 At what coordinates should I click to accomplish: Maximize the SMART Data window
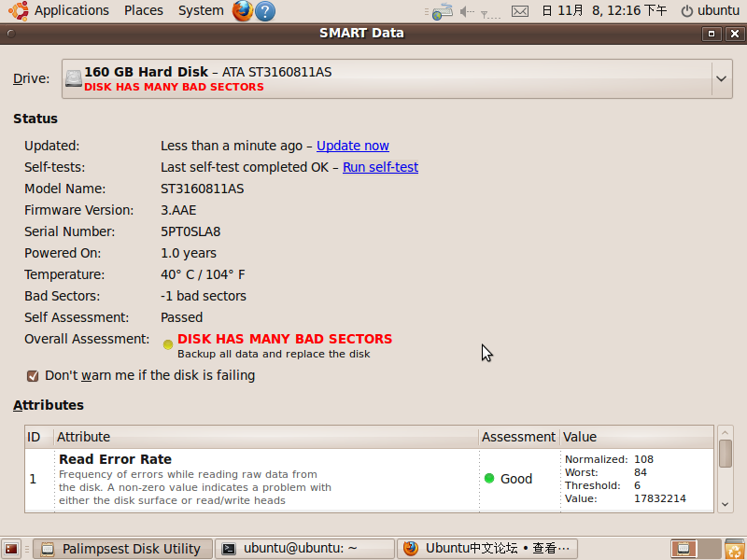tap(712, 34)
